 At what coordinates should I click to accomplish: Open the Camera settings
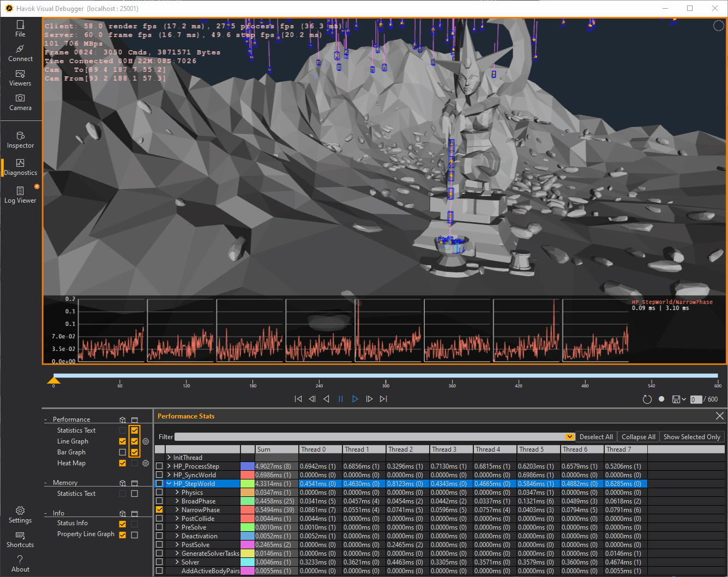click(x=20, y=102)
